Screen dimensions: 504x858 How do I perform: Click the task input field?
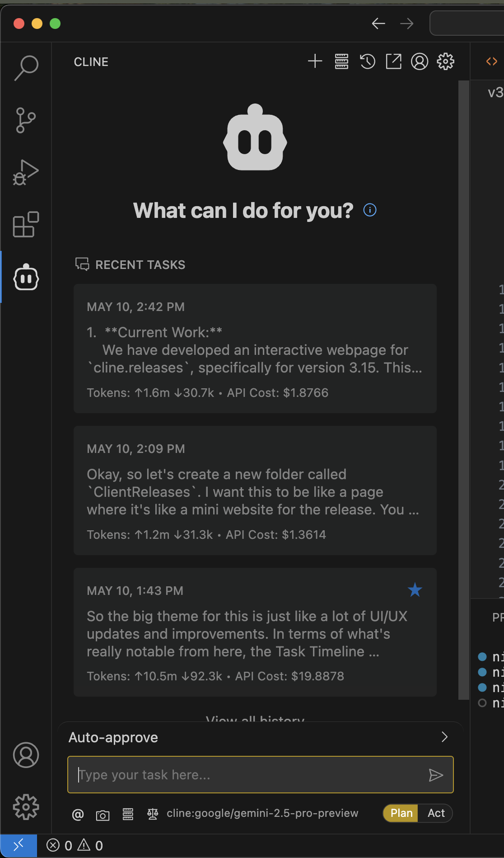tap(251, 775)
